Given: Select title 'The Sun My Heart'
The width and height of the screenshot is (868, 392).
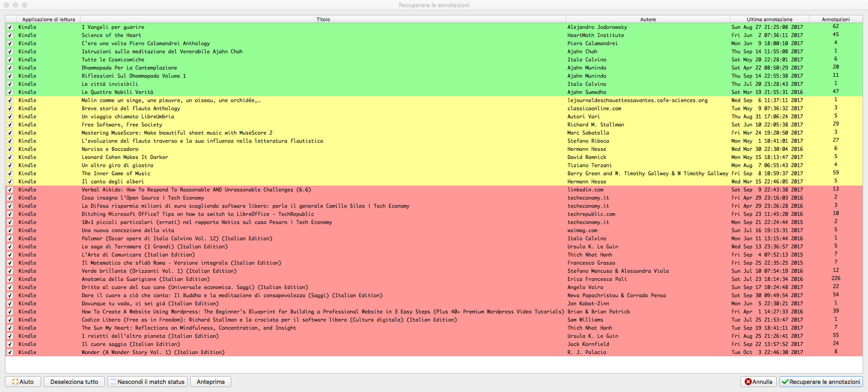Looking at the screenshot, I should (x=189, y=328).
